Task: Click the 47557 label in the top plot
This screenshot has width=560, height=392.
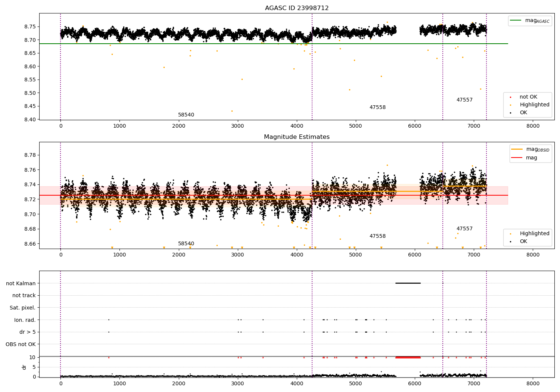Action: pyautogui.click(x=464, y=100)
